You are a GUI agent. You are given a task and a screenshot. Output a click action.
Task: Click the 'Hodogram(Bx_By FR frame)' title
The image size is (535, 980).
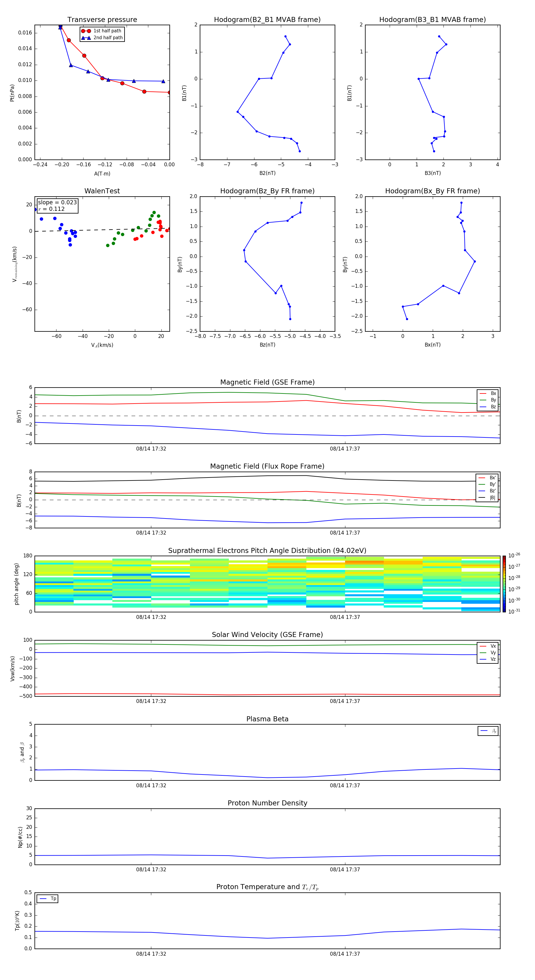[x=432, y=191]
